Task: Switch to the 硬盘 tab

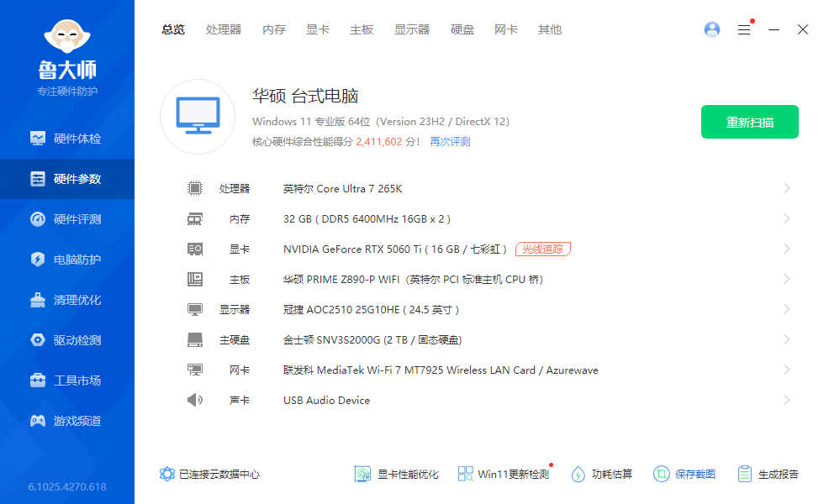Action: [x=462, y=29]
